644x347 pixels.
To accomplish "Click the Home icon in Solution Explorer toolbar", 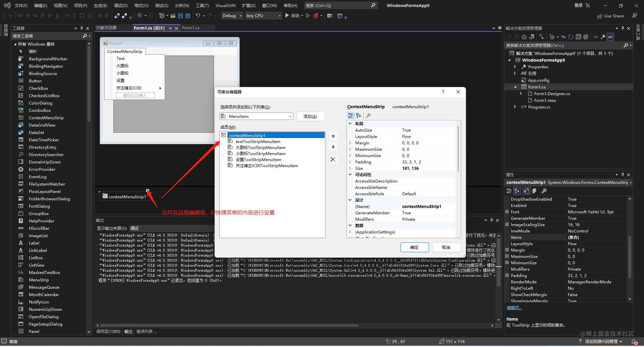I will (524, 37).
